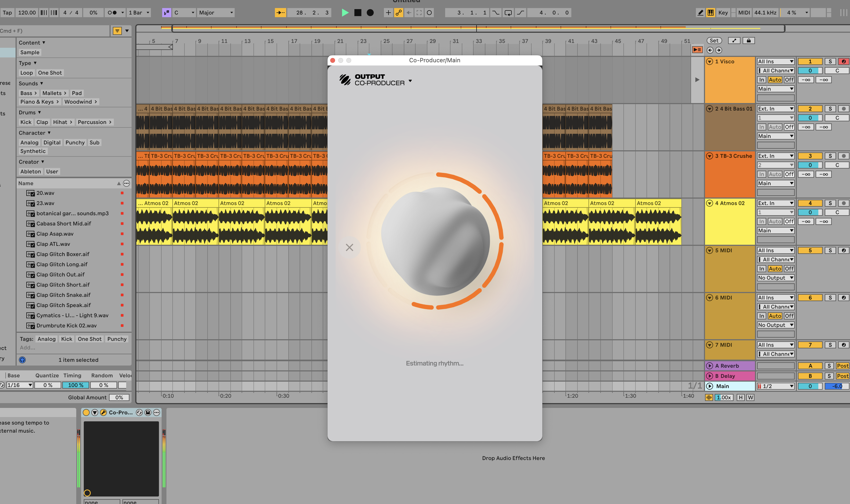The height and width of the screenshot is (504, 850).
Task: Jump to previous locator arrow
Action: pos(710,50)
